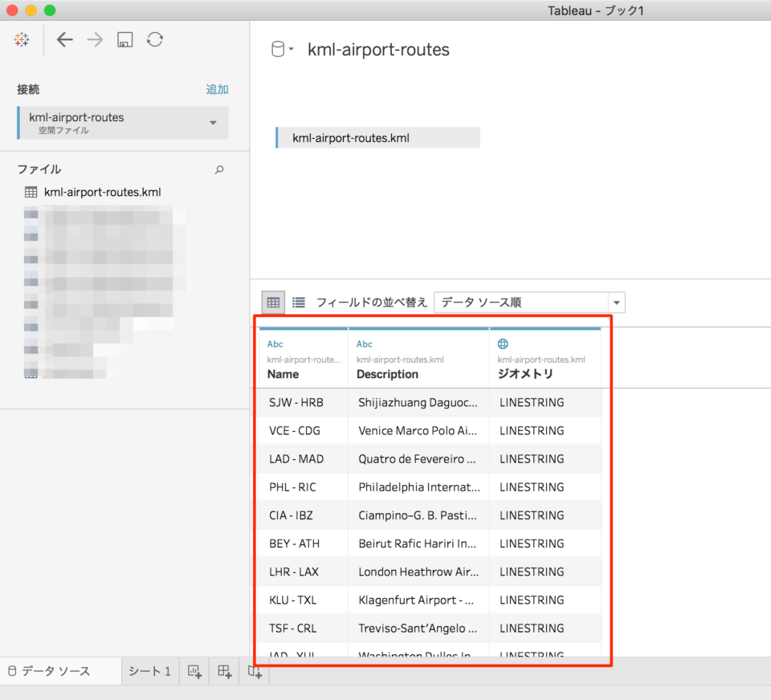Open the data source icon dropdown beside the title
Viewport: 771px width, 700px height.
coord(279,48)
